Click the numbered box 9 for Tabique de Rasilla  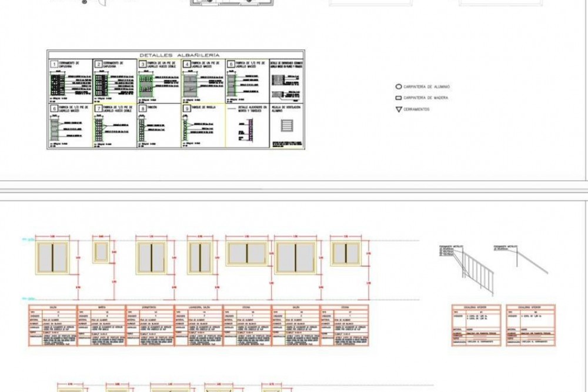pyautogui.click(x=186, y=109)
